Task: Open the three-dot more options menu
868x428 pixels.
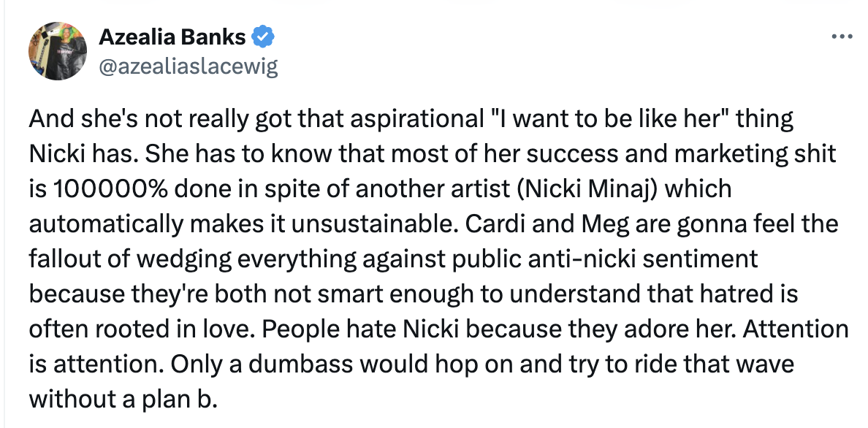Action: [842, 37]
